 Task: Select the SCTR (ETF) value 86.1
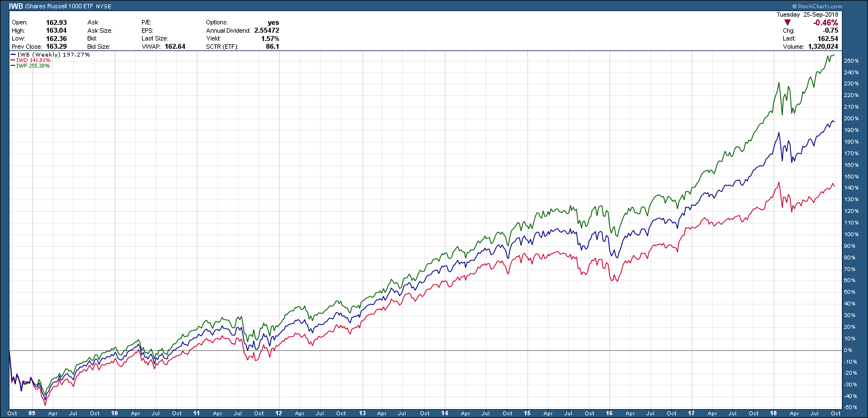(x=272, y=47)
